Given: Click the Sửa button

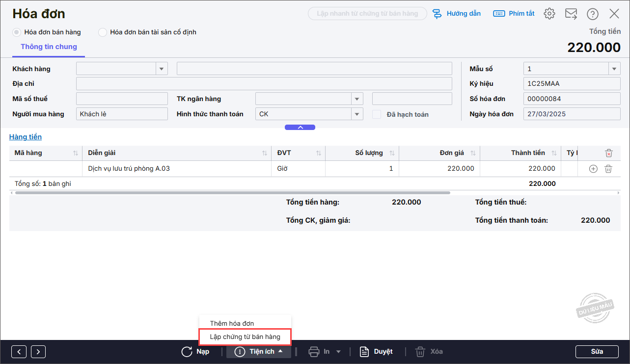Looking at the screenshot, I should pyautogui.click(x=597, y=351).
